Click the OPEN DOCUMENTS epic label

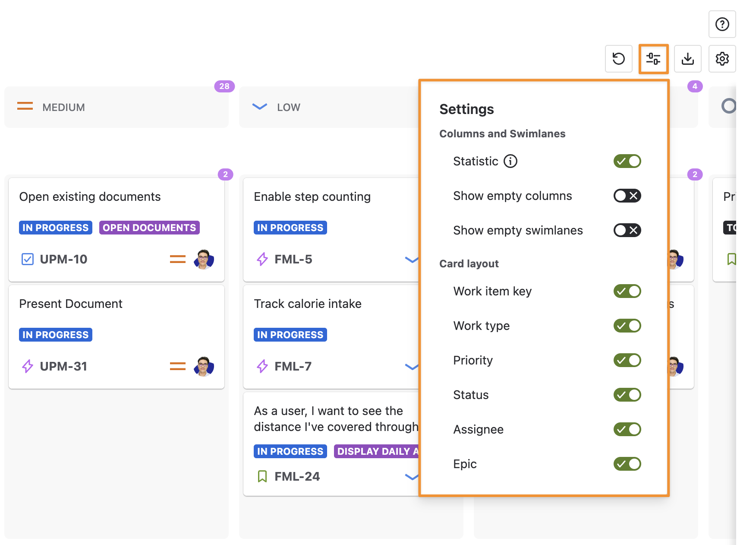(149, 228)
